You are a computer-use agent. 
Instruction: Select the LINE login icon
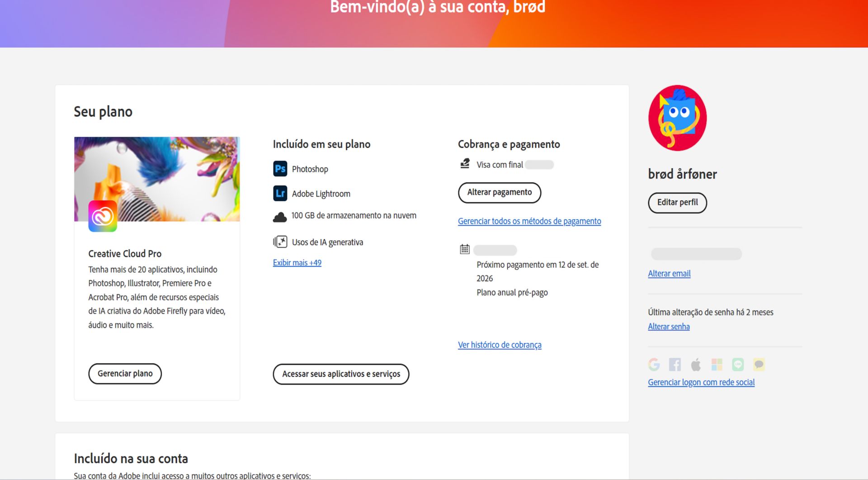tap(738, 365)
